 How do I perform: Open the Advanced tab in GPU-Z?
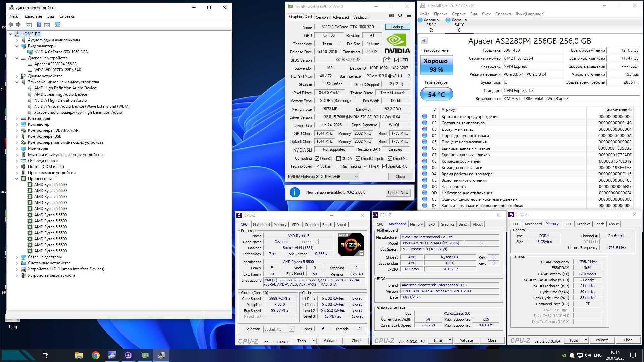pyautogui.click(x=341, y=17)
